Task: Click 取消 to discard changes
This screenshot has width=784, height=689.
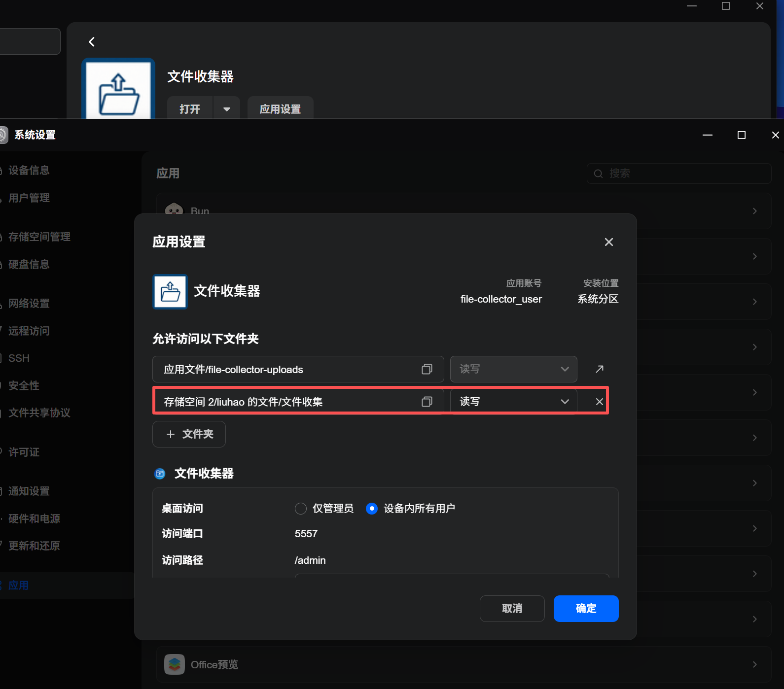Action: [512, 609]
